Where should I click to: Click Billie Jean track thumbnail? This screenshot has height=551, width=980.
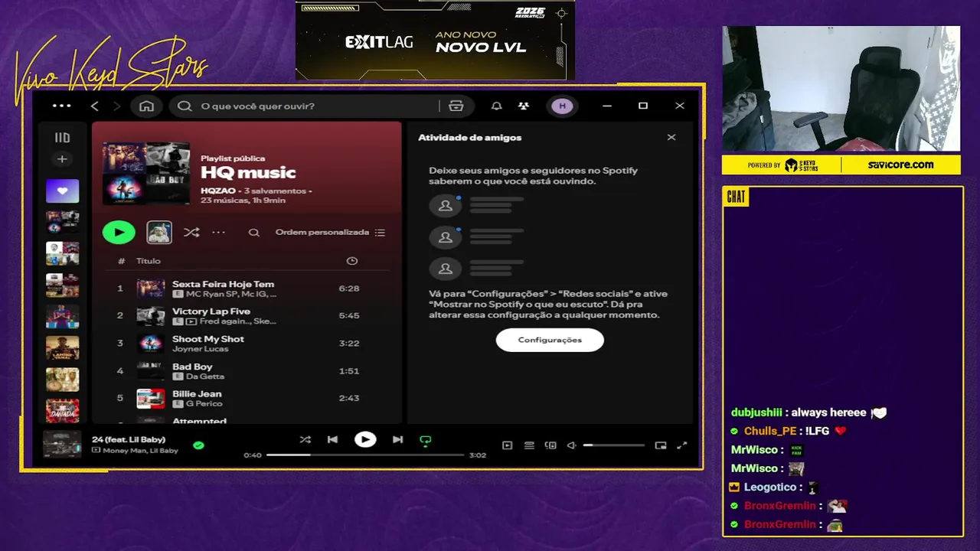tap(151, 398)
